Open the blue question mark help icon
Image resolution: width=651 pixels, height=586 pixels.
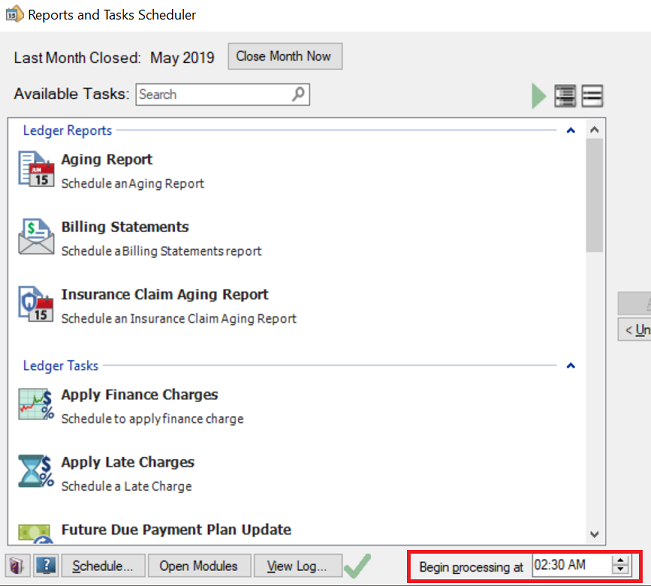(x=46, y=566)
